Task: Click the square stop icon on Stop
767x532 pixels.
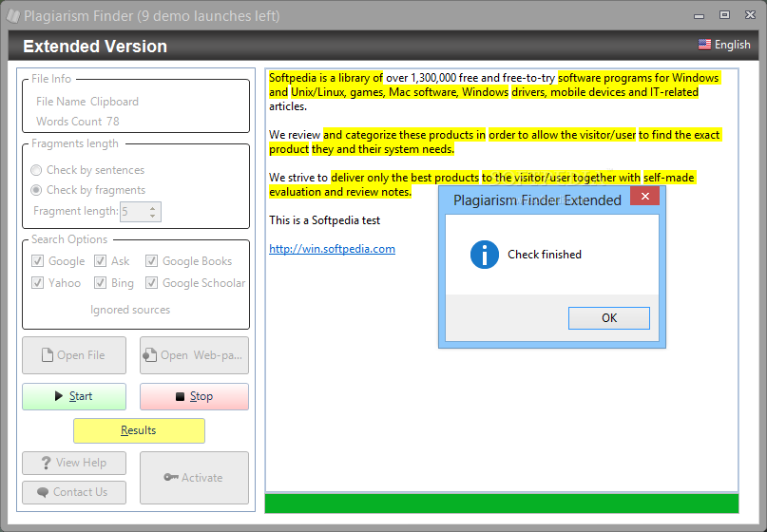Action: (x=180, y=396)
